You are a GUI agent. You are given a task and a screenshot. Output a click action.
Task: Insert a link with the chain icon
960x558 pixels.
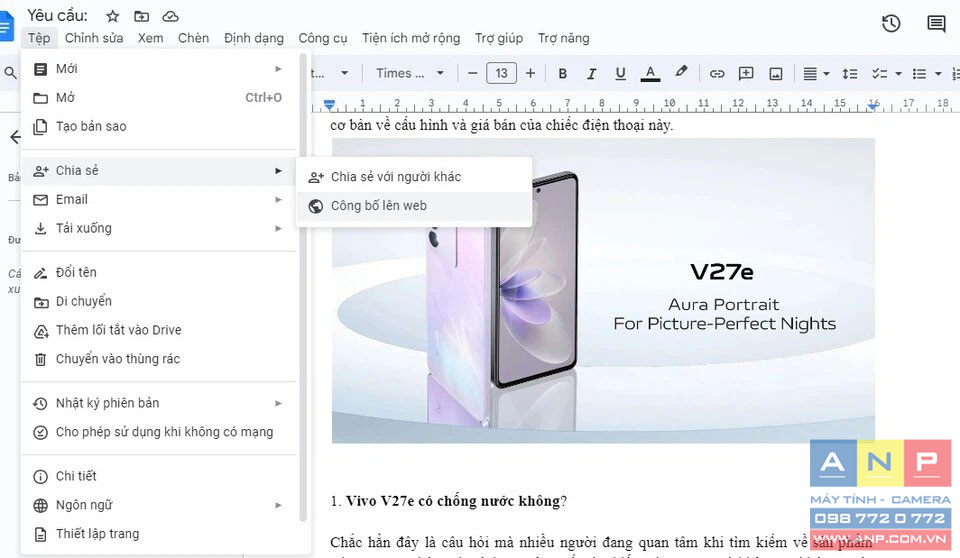(x=717, y=74)
